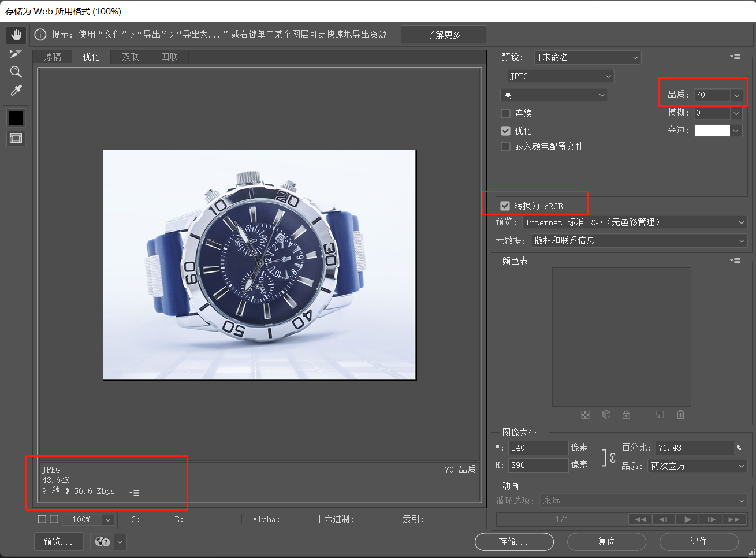Click the trash icon under color table
Screen dimensions: 756x558
(680, 415)
